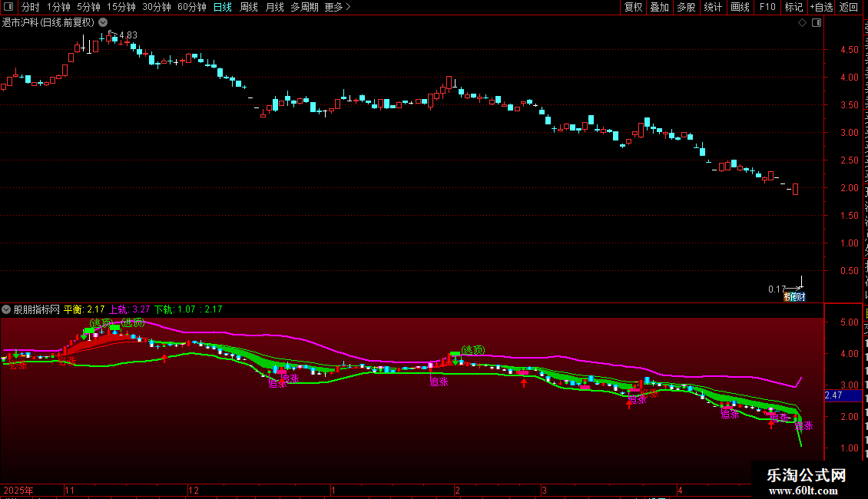Click the 1.50 price axis label
868x499 pixels.
point(849,216)
